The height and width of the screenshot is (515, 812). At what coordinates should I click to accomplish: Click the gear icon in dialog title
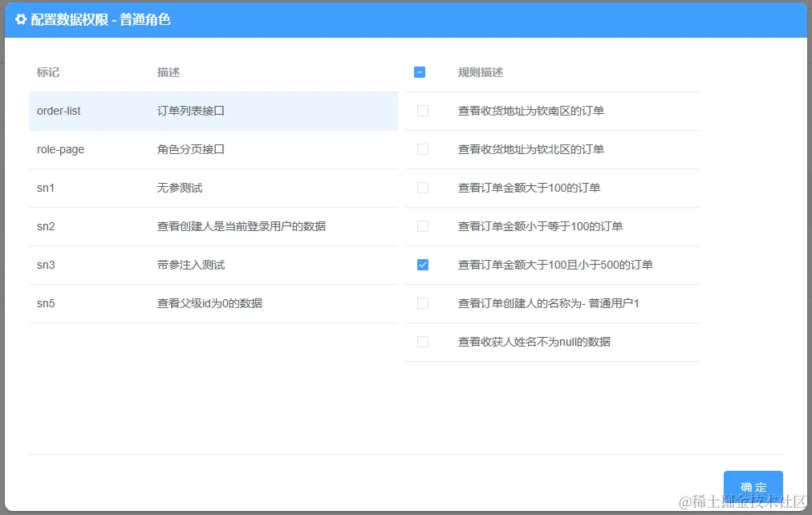tap(21, 20)
